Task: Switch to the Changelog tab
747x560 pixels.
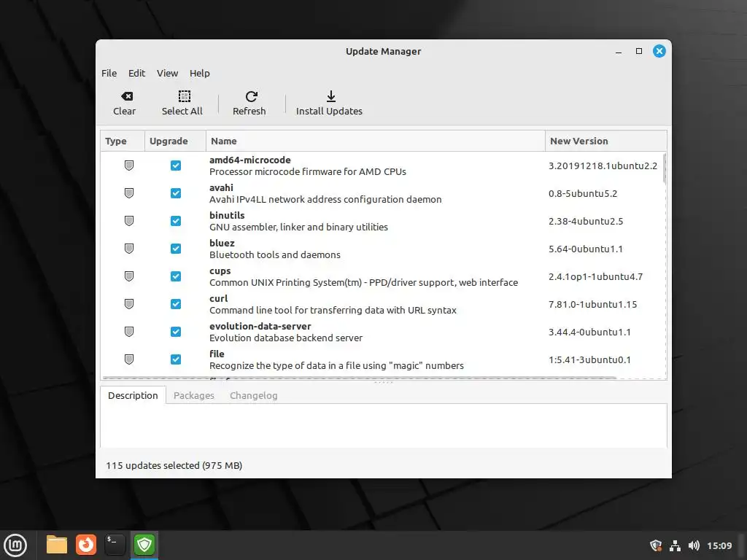Action: [253, 395]
